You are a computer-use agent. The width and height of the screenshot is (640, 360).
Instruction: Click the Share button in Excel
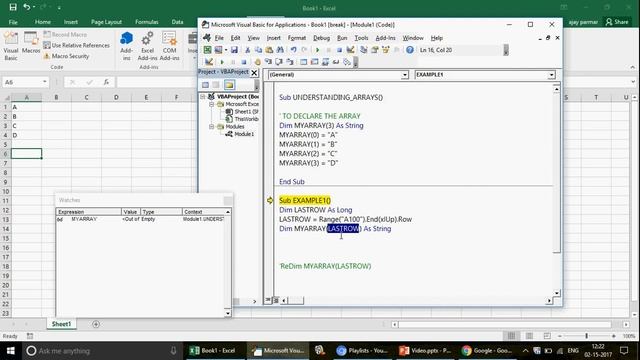pos(617,22)
